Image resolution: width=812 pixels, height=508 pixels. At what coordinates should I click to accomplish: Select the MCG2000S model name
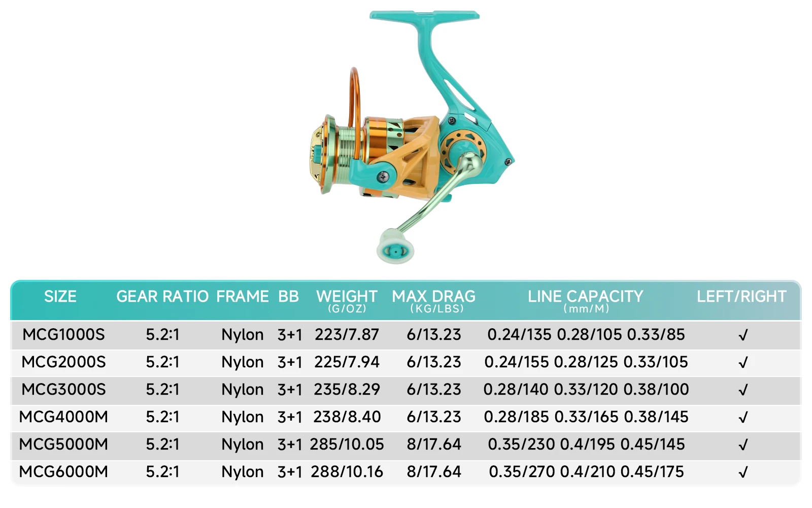pos(63,362)
